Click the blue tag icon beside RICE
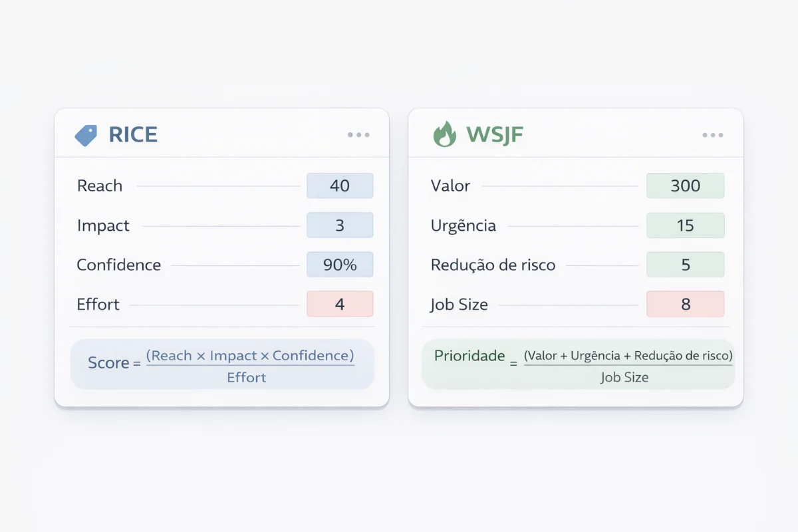This screenshot has height=532, width=798. coord(86,135)
